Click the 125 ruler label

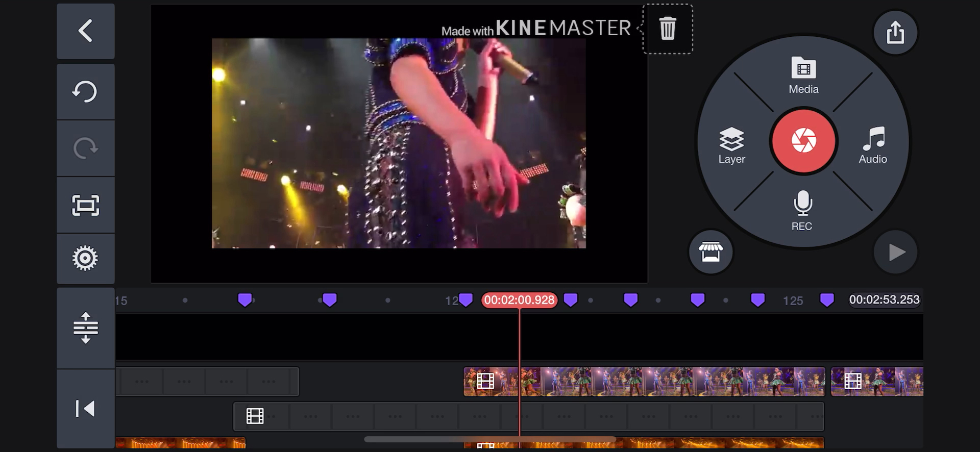793,300
